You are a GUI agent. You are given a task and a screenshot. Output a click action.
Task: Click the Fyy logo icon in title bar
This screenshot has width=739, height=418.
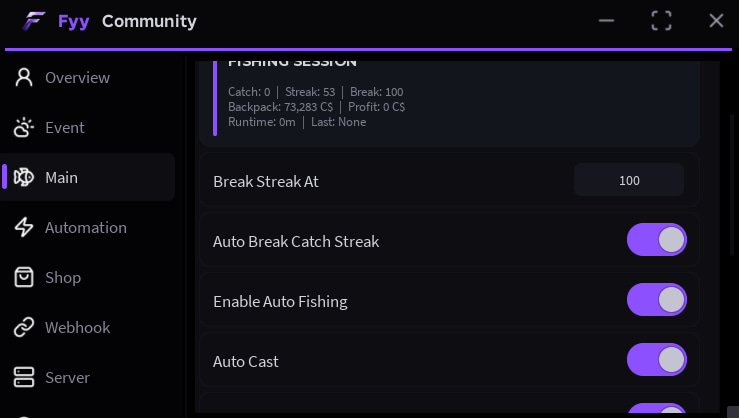click(x=34, y=21)
